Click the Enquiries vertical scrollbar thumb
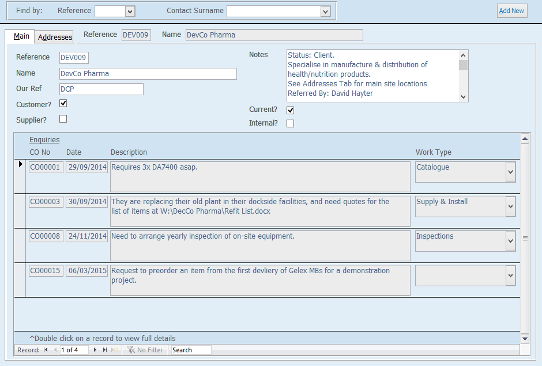542x366 pixels. point(525,238)
